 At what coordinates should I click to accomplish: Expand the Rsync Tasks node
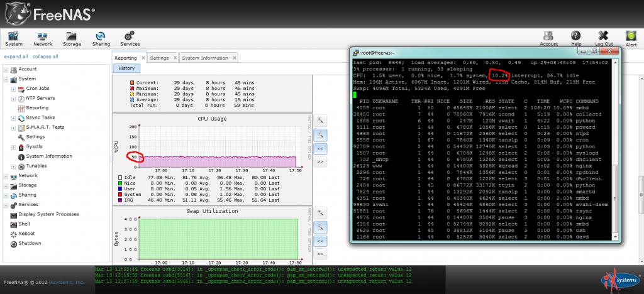tap(14, 118)
